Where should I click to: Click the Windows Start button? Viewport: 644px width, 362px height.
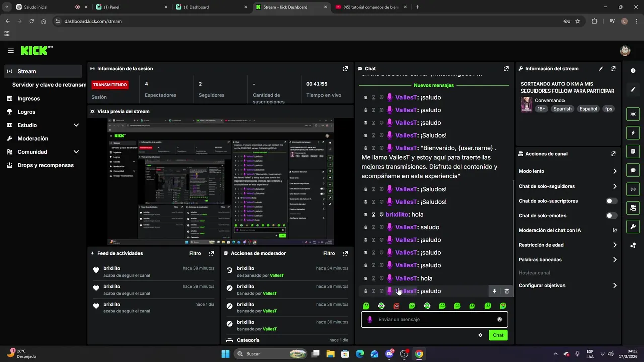pos(225,354)
